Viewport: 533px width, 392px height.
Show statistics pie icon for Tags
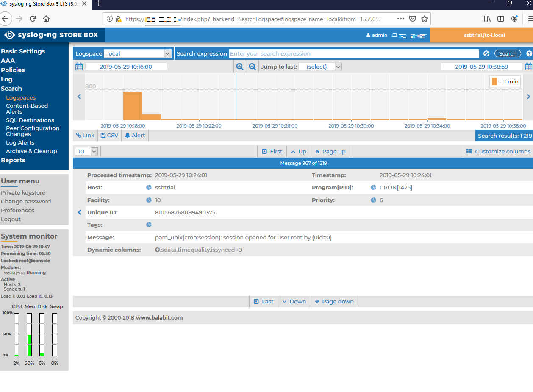coord(149,225)
